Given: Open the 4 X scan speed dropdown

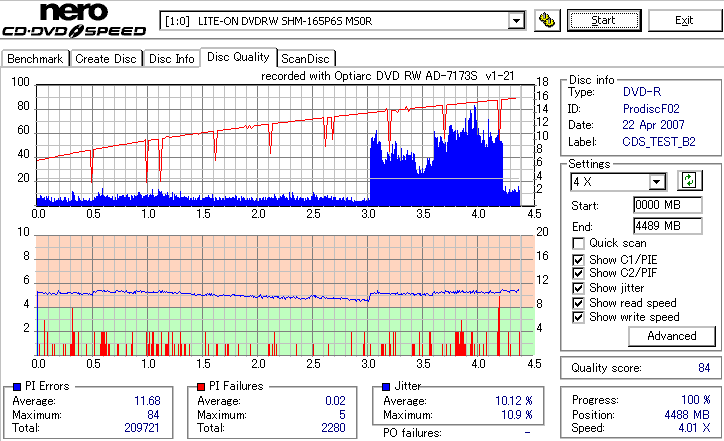Looking at the screenshot, I should [x=656, y=182].
